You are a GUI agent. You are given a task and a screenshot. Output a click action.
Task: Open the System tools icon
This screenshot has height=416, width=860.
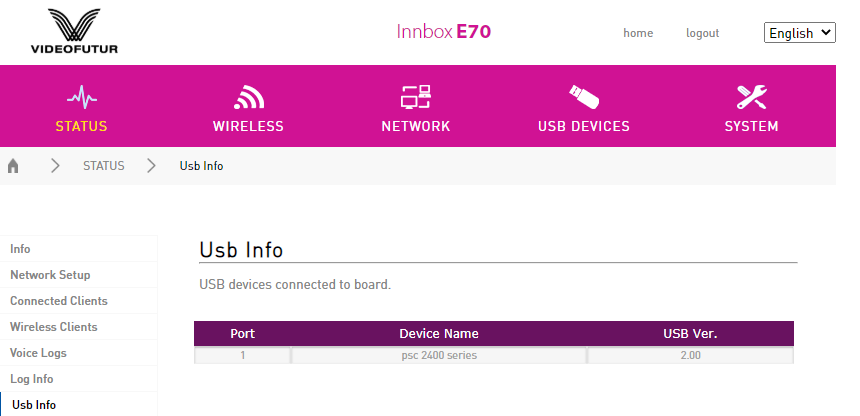[x=751, y=97]
